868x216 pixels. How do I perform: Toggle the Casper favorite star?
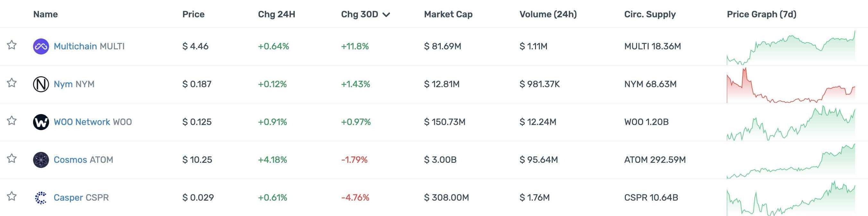[12, 195]
